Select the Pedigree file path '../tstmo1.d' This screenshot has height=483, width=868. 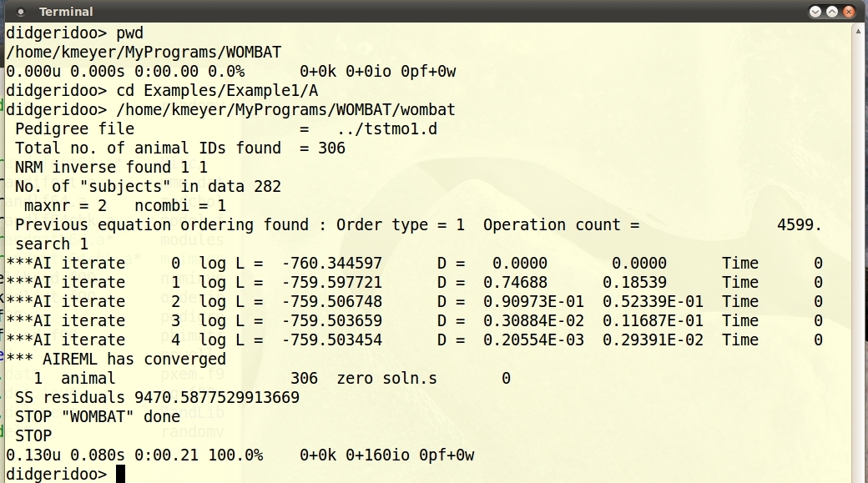387,129
